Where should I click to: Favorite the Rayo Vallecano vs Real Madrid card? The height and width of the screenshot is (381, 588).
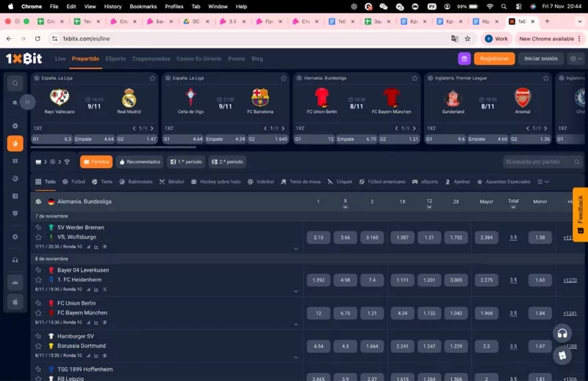click(x=152, y=78)
